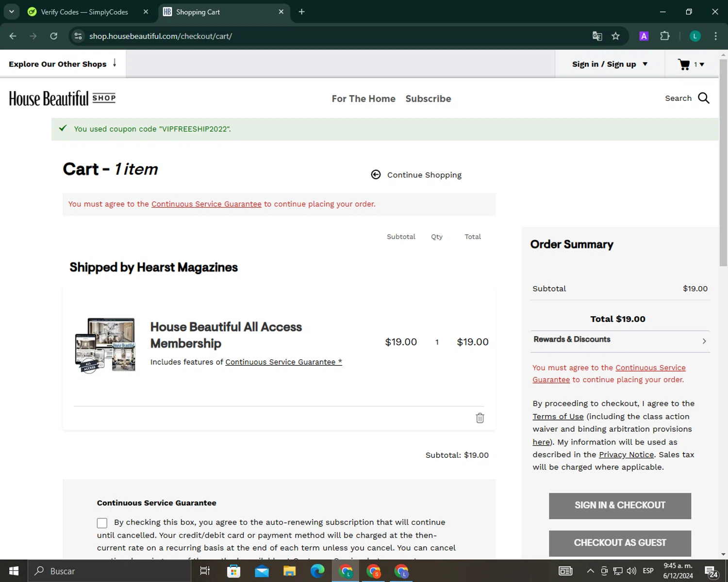Open the notification center icon
The image size is (728, 582).
tap(711, 571)
